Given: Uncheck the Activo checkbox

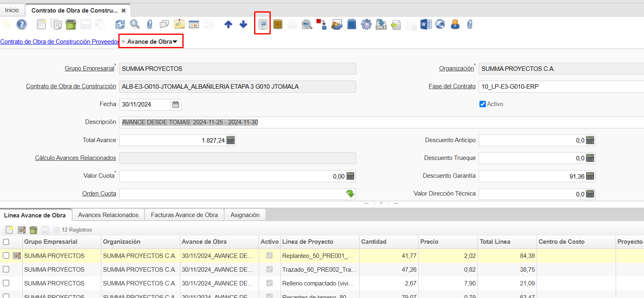Looking at the screenshot, I should (x=482, y=104).
